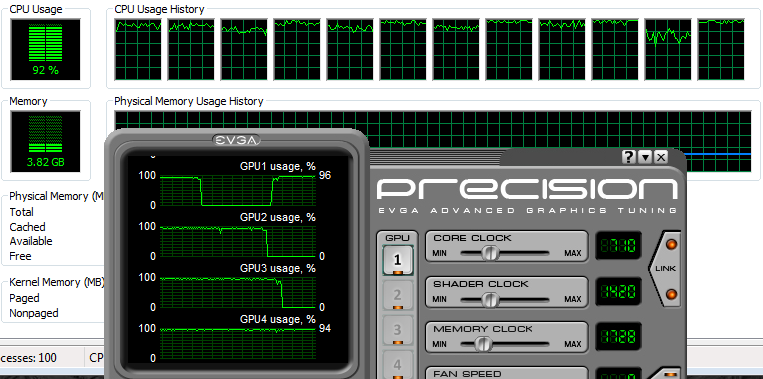Choose GPU 4 selector button
This screenshot has width=763, height=379.
point(398,364)
